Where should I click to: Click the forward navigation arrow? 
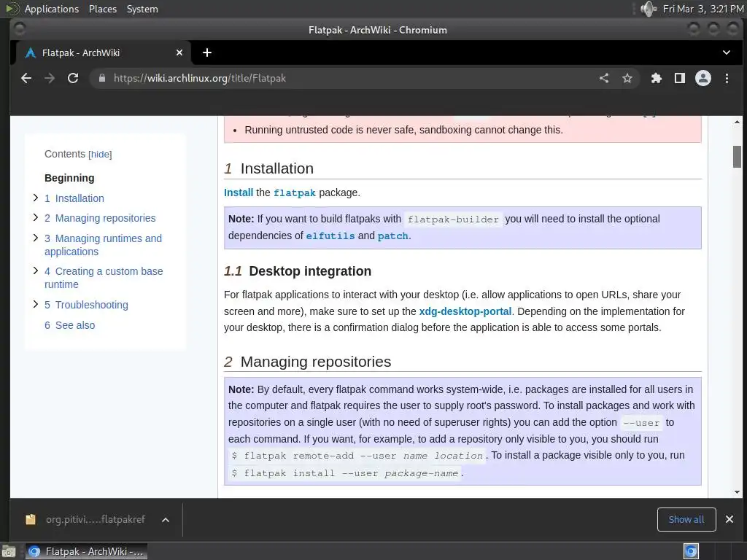pos(50,78)
